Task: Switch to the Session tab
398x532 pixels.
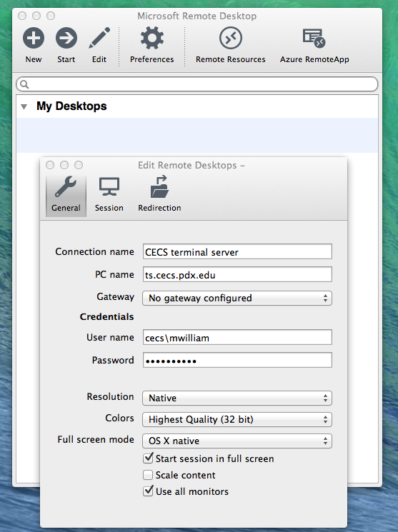Action: [x=109, y=196]
